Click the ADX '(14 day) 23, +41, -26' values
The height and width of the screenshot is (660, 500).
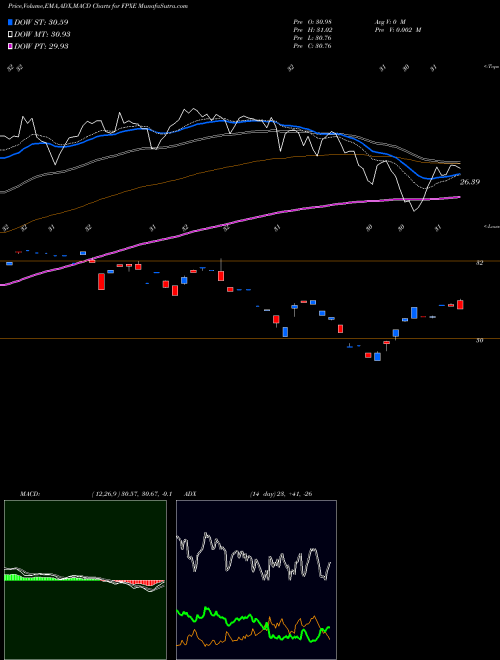click(x=281, y=494)
